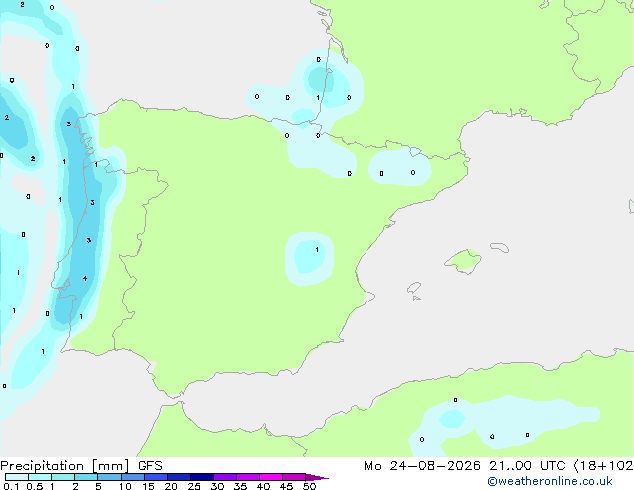Click the 45–50 mm legend color box
This screenshot has height=490, width=634.
[x=294, y=477]
